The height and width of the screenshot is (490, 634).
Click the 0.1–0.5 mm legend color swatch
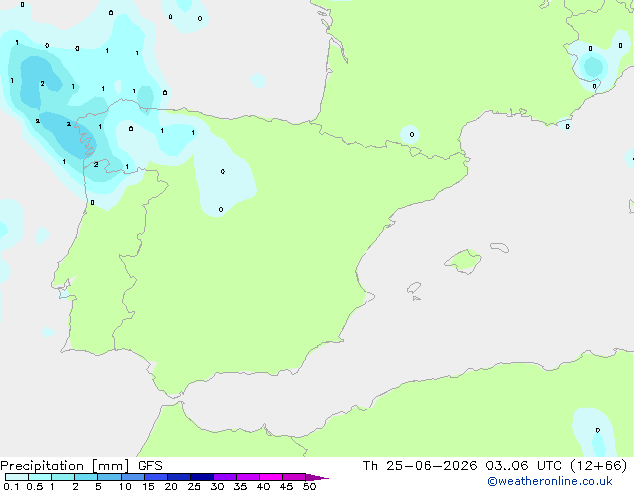(x=17, y=477)
